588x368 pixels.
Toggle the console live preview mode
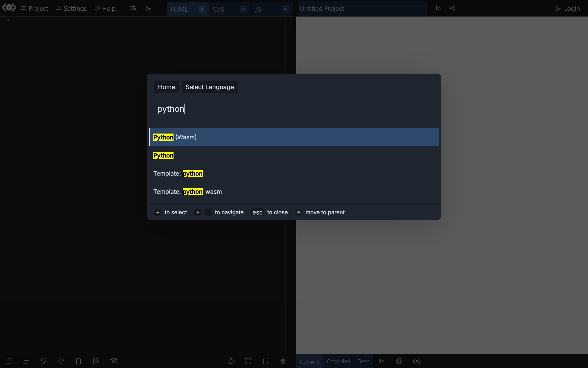click(417, 361)
